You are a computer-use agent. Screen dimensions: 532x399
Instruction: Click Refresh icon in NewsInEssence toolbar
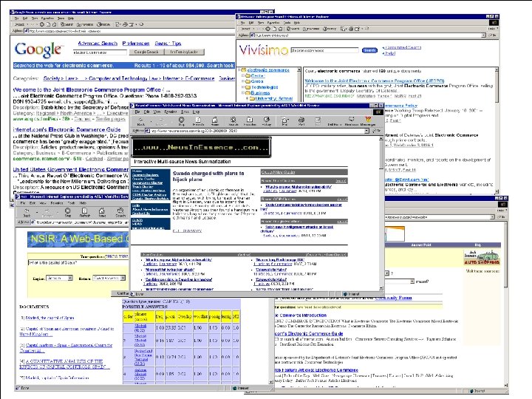click(198, 120)
